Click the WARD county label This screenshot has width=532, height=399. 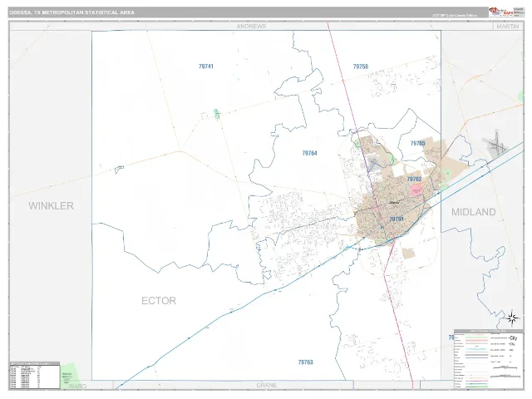click(77, 386)
